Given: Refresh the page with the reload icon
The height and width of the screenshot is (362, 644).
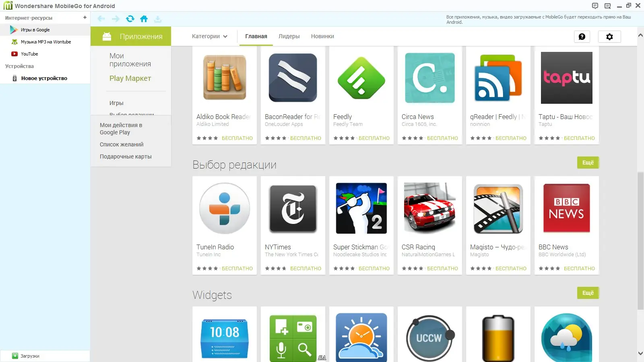Looking at the screenshot, I should click(130, 19).
